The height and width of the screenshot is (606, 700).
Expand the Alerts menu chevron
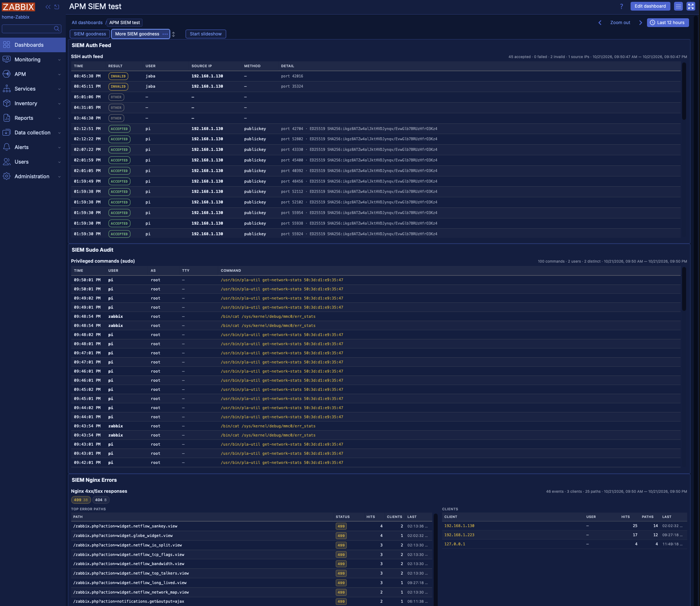click(x=59, y=147)
